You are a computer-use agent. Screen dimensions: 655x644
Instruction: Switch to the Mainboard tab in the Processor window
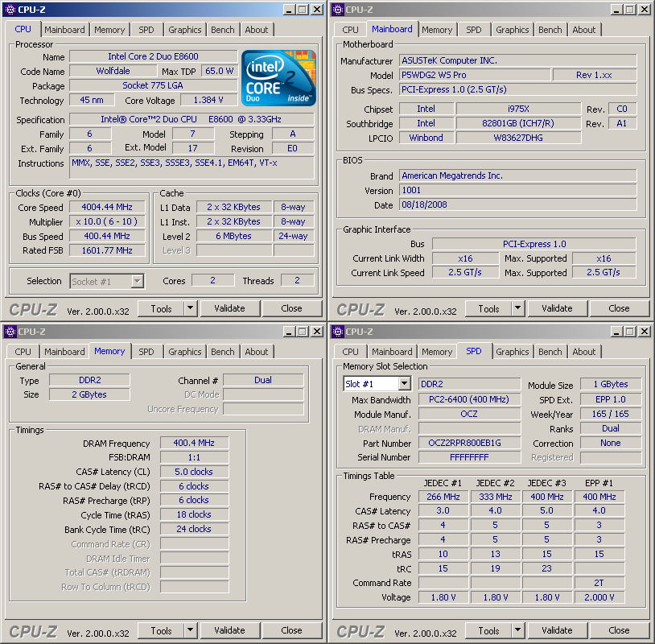tap(64, 30)
